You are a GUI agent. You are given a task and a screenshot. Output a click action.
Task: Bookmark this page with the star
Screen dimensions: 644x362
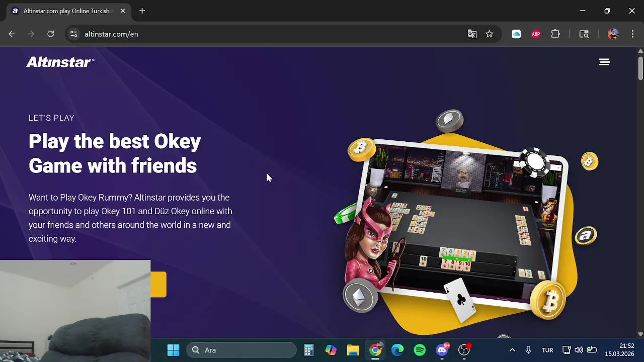(489, 34)
